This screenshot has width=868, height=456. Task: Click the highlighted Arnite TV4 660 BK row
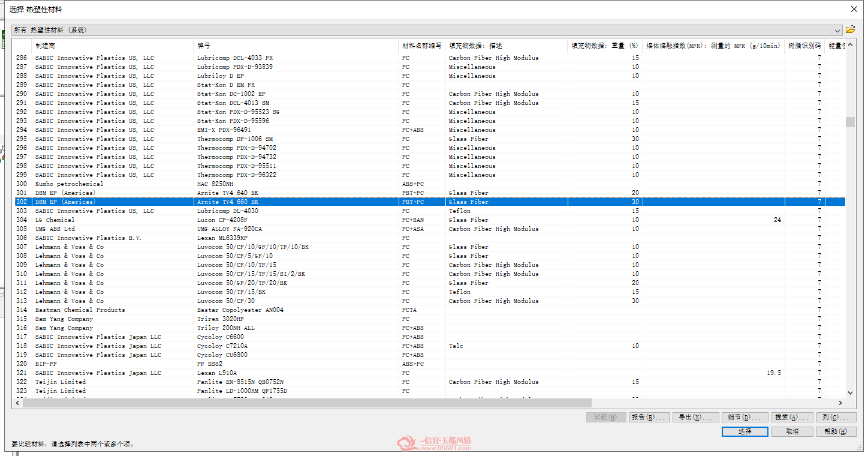tap(429, 202)
